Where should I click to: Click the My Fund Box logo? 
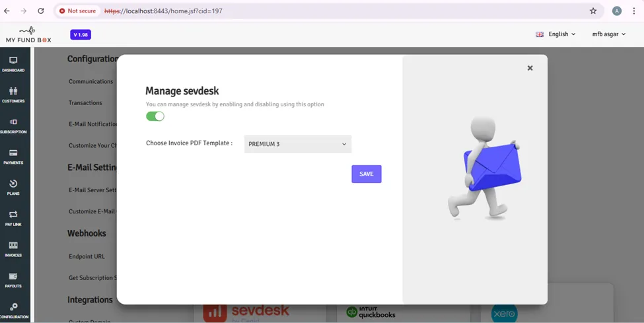(28, 35)
